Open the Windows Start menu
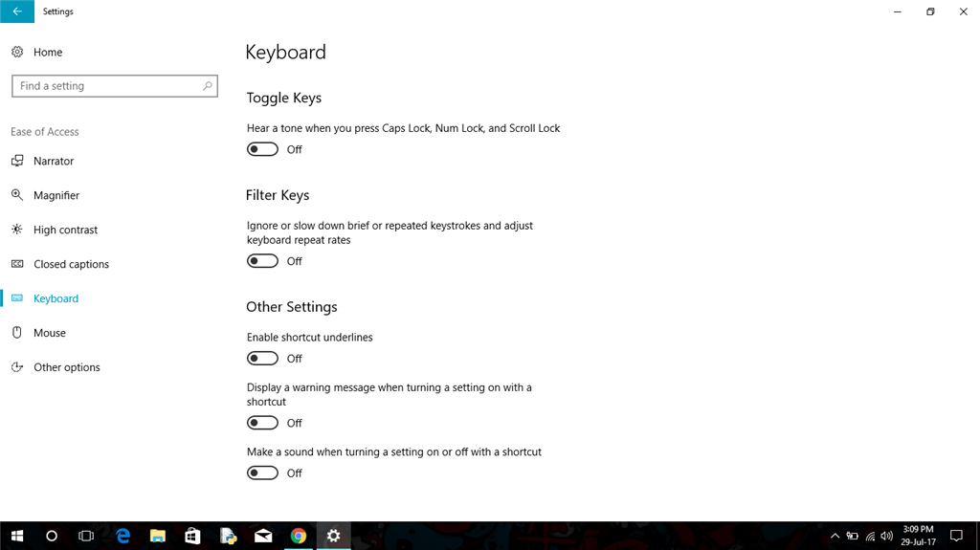 [x=17, y=536]
